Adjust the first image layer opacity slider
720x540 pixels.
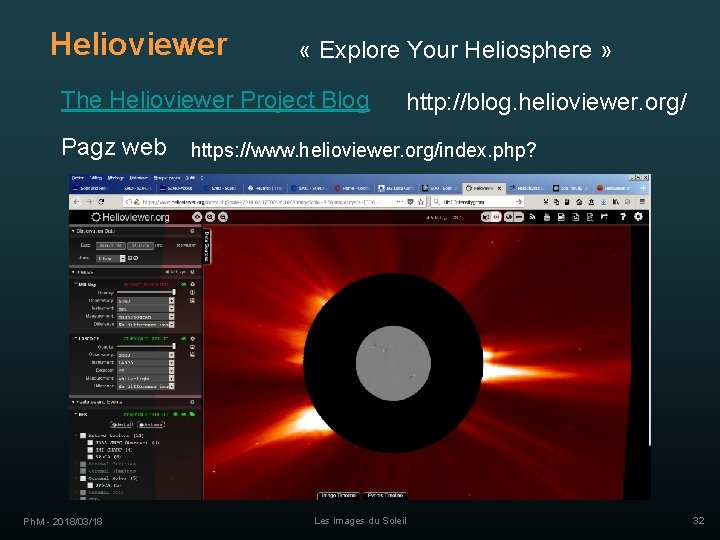pyautogui.click(x=146, y=292)
